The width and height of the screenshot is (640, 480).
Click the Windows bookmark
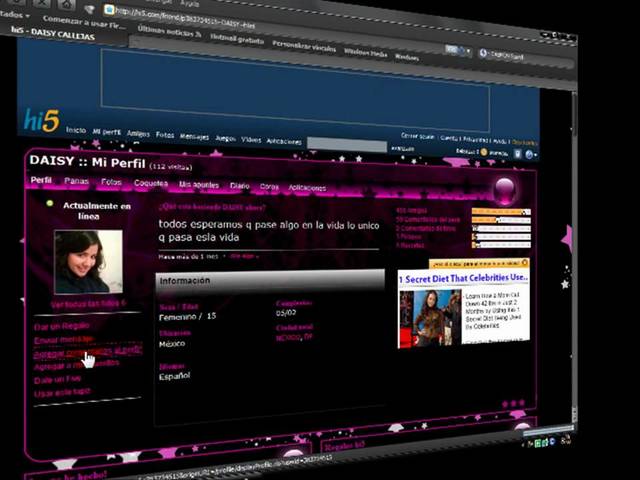point(407,57)
